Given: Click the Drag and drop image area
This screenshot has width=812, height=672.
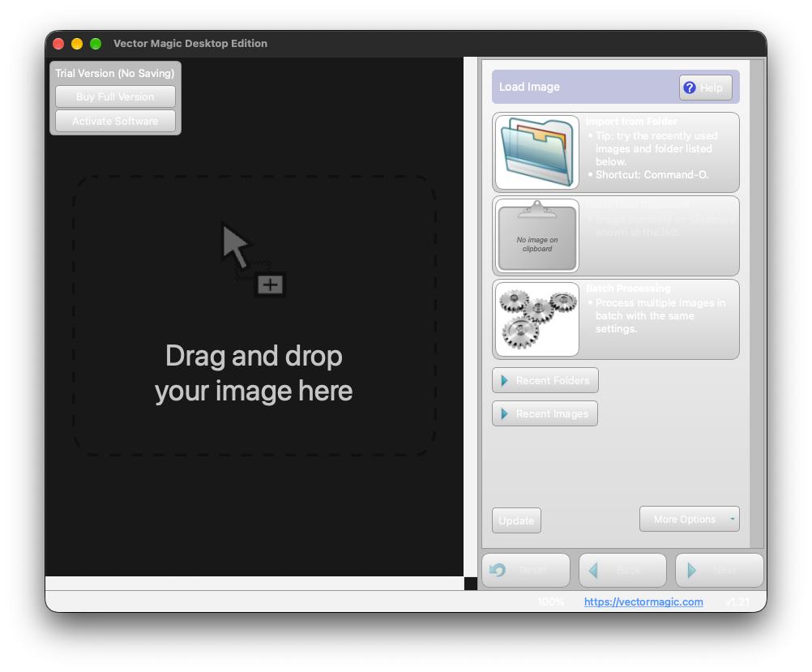Looking at the screenshot, I should click(254, 315).
